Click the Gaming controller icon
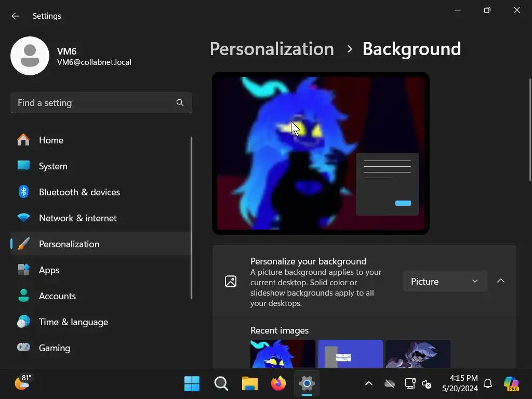The image size is (532, 399). point(23,347)
